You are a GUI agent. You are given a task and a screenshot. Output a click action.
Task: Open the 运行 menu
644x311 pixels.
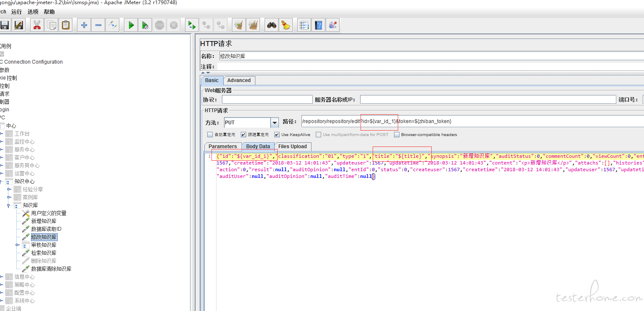click(17, 12)
